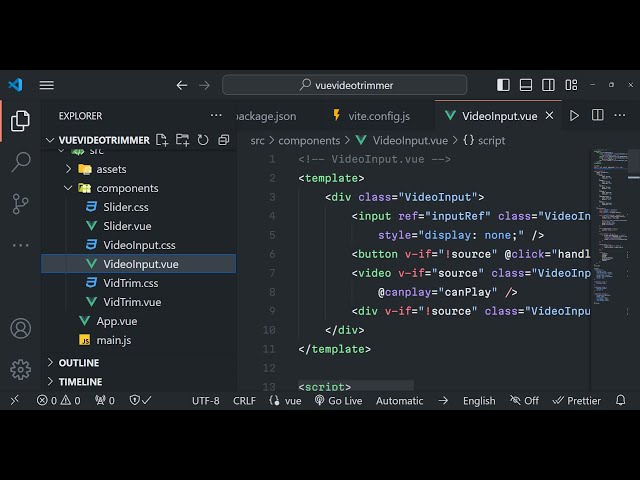The image size is (640, 480).
Task: Open the Source Control view
Action: (x=20, y=204)
